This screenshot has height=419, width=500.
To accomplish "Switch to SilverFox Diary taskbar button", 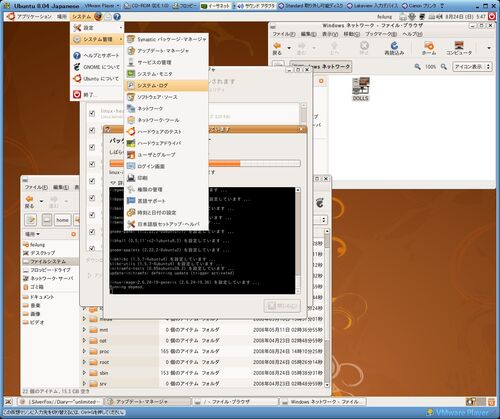I will click(61, 402).
